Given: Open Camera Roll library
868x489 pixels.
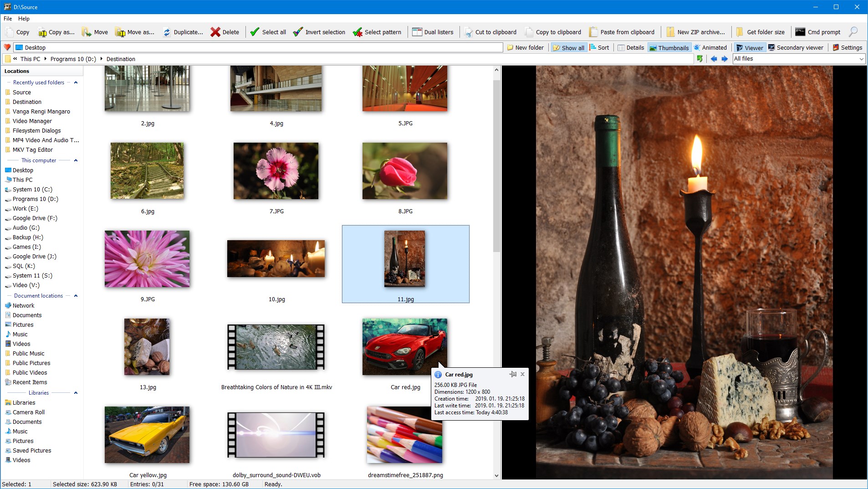Looking at the screenshot, I should [29, 412].
